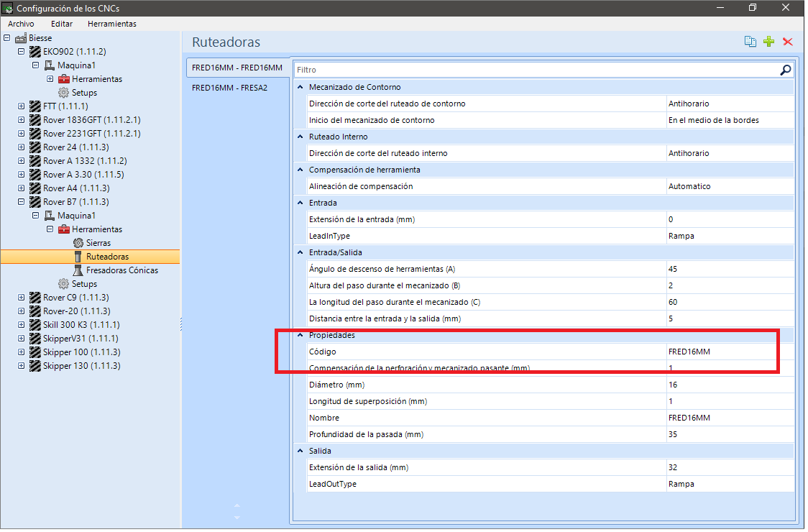Add a new router with the green plus icon
The width and height of the screenshot is (808, 532).
coord(769,42)
